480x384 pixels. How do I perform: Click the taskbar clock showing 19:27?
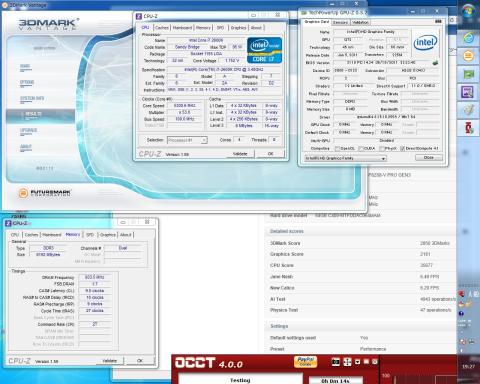coord(468,366)
